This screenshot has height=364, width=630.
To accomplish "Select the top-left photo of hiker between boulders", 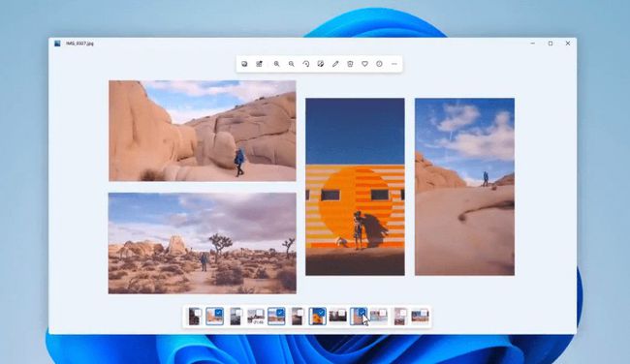I will click(203, 131).
